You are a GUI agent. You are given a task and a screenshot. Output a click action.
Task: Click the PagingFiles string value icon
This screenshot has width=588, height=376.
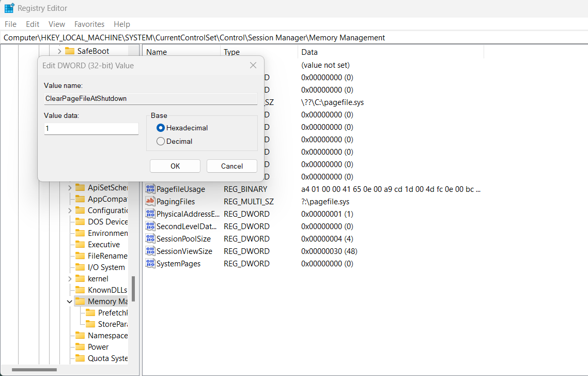[150, 202]
